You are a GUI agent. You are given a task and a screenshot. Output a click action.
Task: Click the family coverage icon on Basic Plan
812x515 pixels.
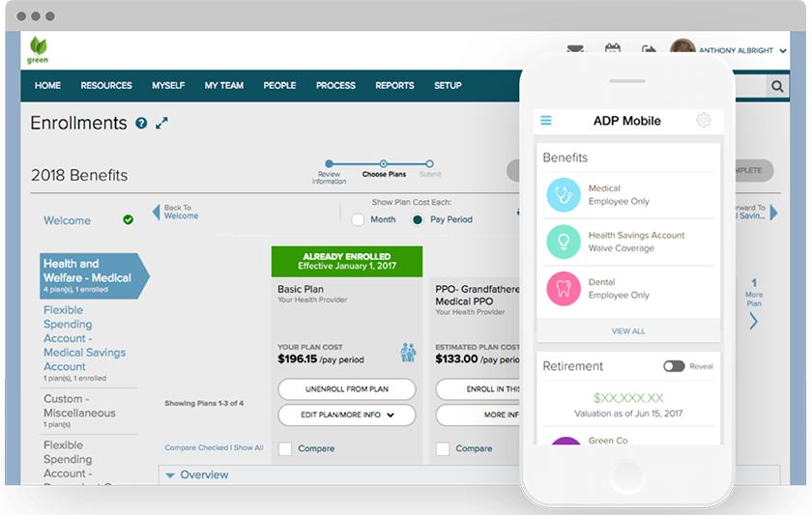tap(408, 353)
